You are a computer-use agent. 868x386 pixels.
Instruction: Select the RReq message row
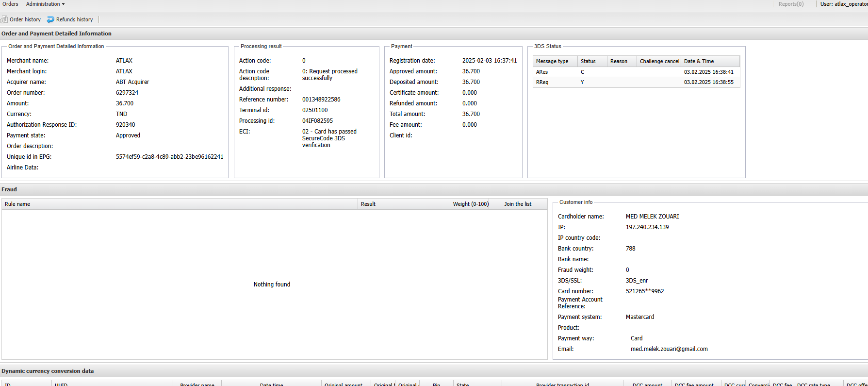point(636,82)
